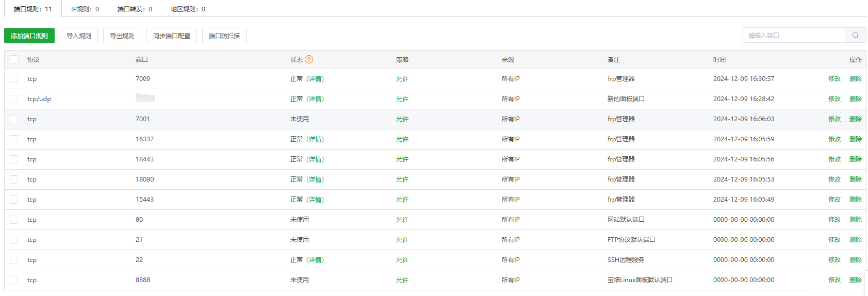Click the 同步端口配置 button

(x=172, y=36)
